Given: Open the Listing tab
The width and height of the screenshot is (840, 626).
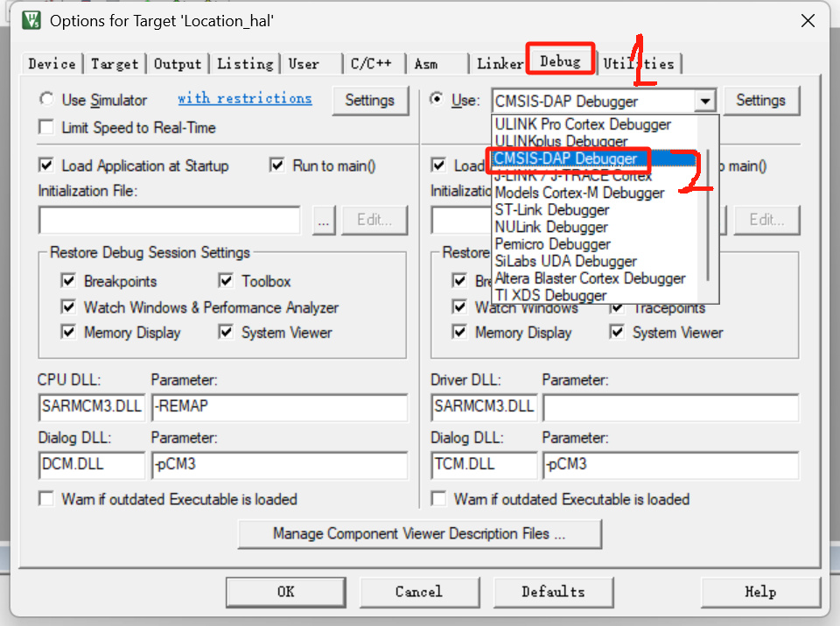Looking at the screenshot, I should (245, 64).
